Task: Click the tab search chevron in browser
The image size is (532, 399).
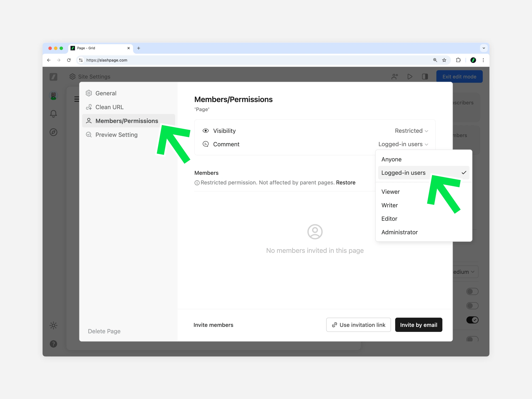Action: (484, 48)
